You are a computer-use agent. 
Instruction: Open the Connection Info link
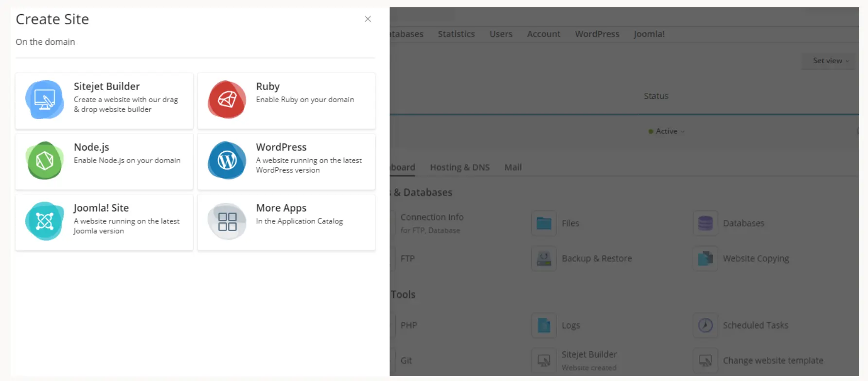pyautogui.click(x=432, y=217)
